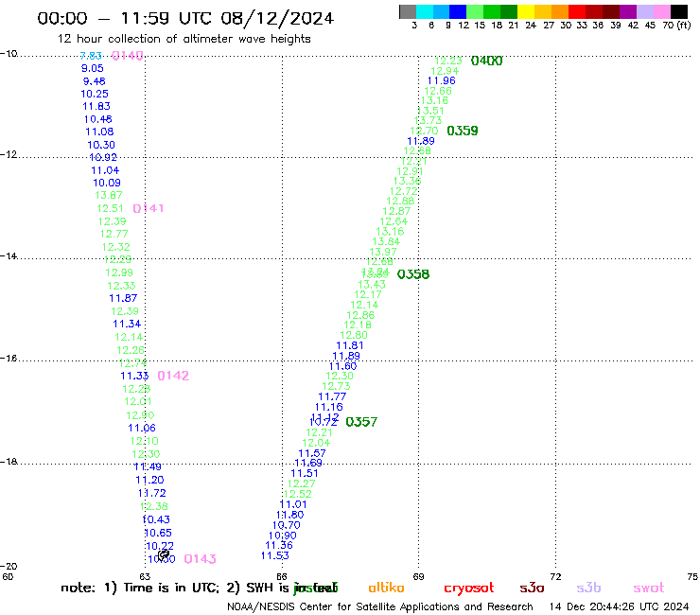This screenshot has width=700, height=615.
Task: Click the wave height value '12.94'
Action: click(x=445, y=71)
